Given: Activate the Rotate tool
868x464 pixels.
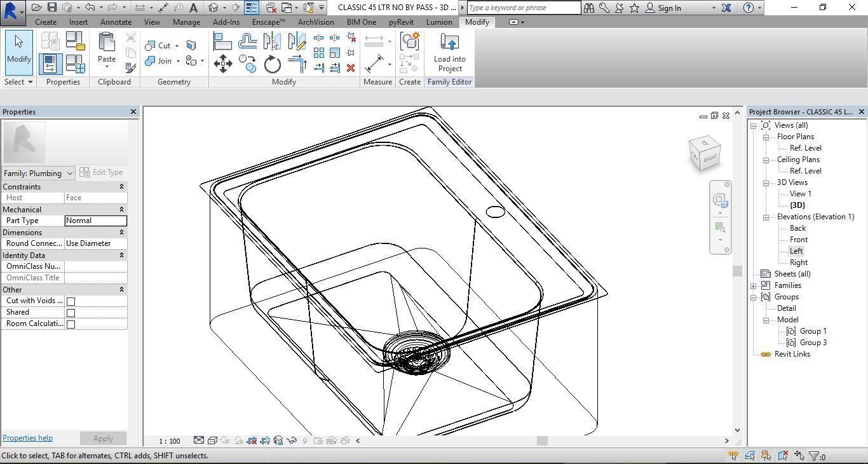Looking at the screenshot, I should coord(272,64).
